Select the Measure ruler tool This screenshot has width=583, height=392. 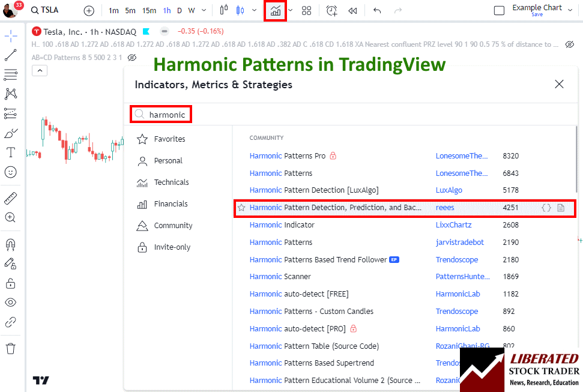point(12,198)
